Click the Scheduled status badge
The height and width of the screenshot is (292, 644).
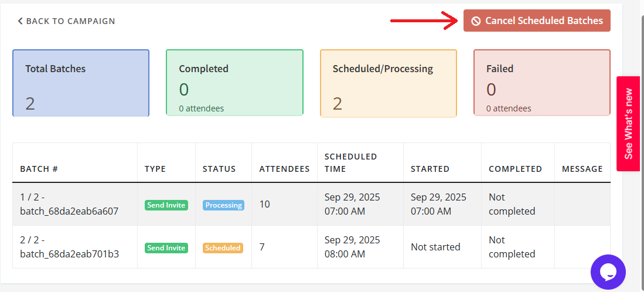(223, 248)
